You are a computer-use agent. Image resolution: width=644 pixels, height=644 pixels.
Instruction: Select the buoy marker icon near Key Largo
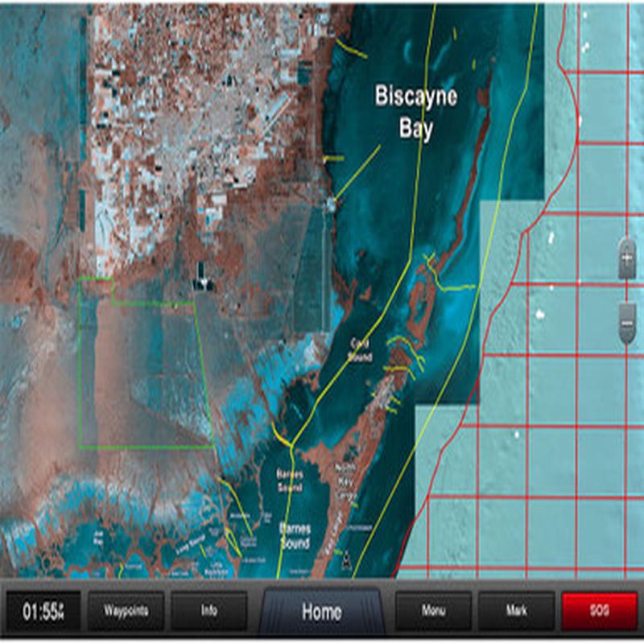(x=347, y=560)
